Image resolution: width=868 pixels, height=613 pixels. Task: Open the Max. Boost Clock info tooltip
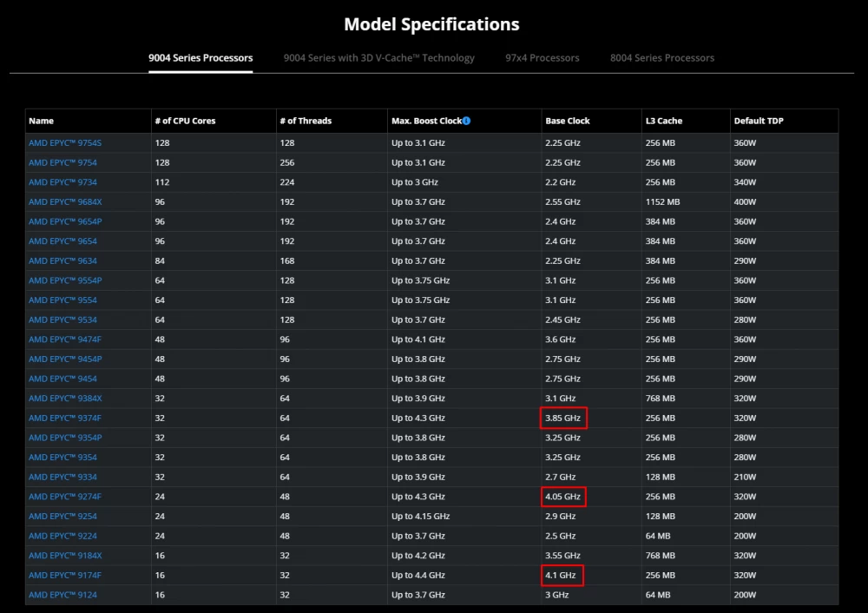click(x=467, y=121)
